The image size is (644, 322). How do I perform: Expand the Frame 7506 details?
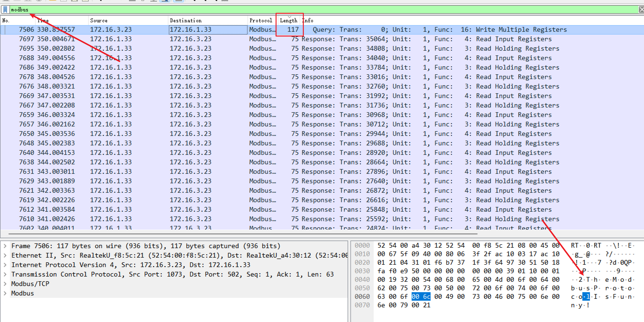pyautogui.click(x=5, y=246)
